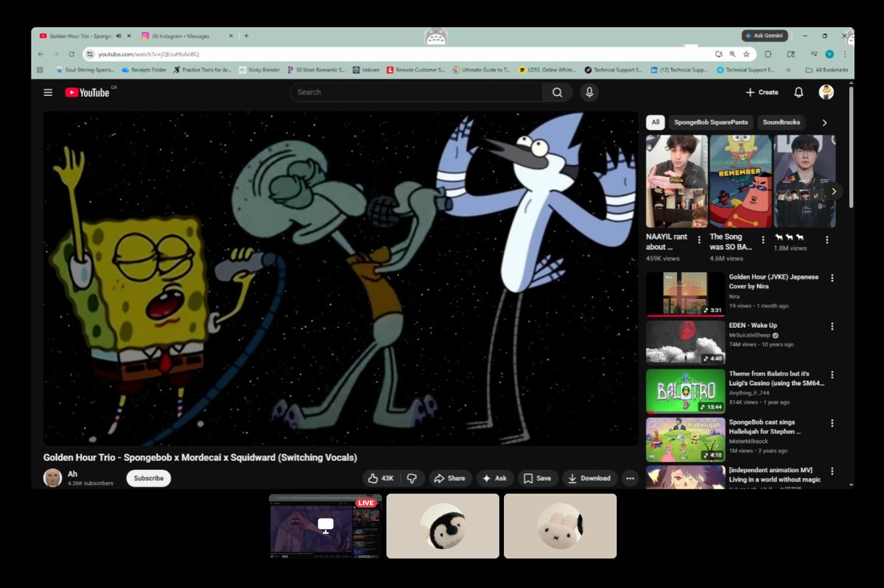
Task: Show more shorts with the next arrow
Action: pos(833,191)
